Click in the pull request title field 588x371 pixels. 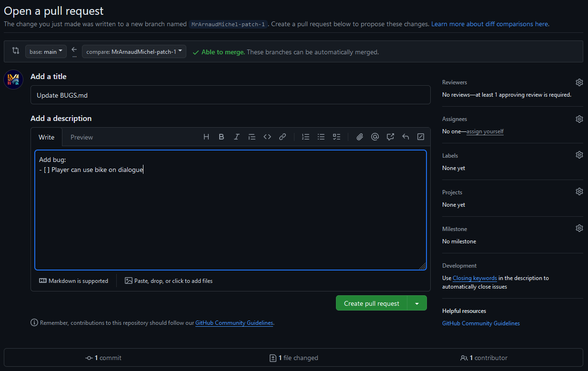click(x=230, y=95)
